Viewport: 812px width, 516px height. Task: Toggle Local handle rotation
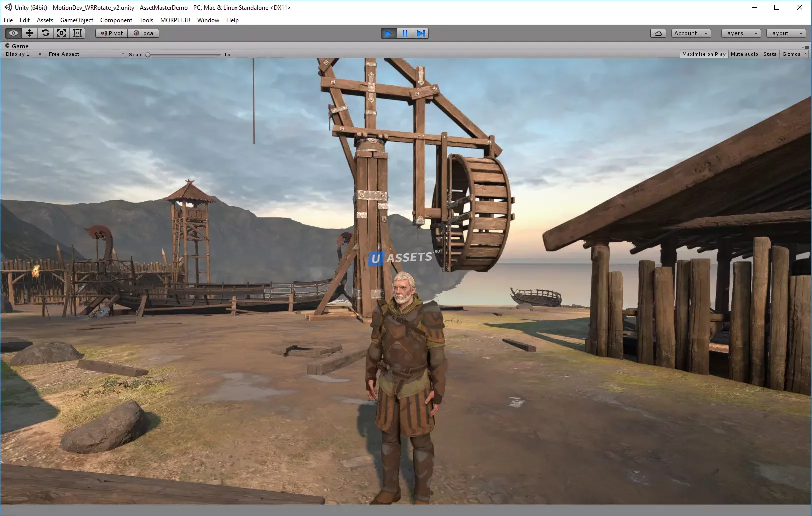pyautogui.click(x=144, y=33)
